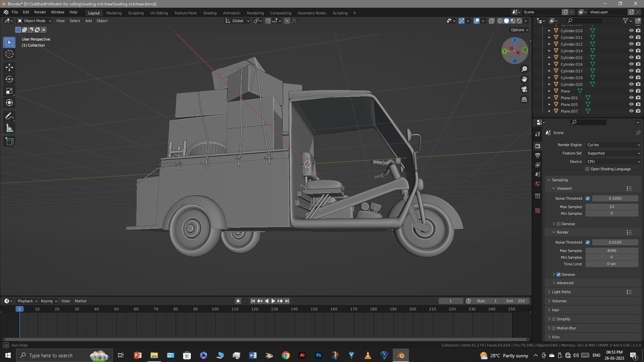
Task: Open the Tool properties tab
Action: point(538,134)
